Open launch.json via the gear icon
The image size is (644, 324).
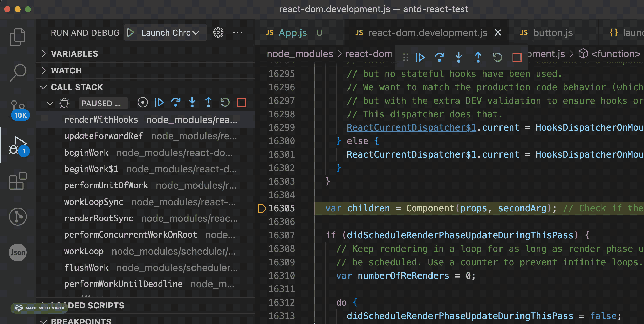pos(218,33)
